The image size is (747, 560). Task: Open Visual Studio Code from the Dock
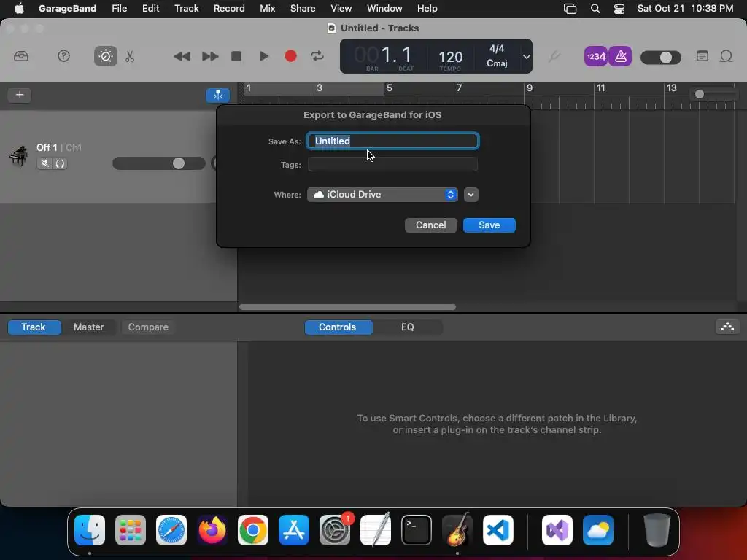point(498,530)
